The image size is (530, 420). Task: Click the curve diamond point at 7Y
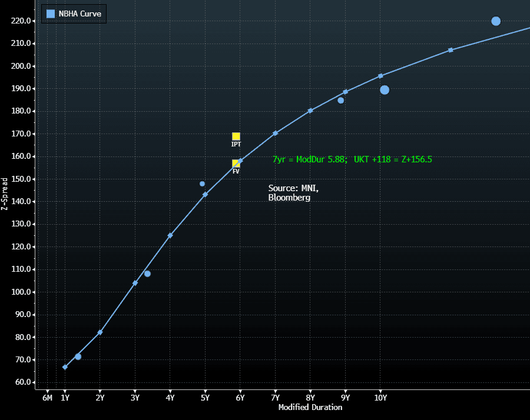click(275, 134)
